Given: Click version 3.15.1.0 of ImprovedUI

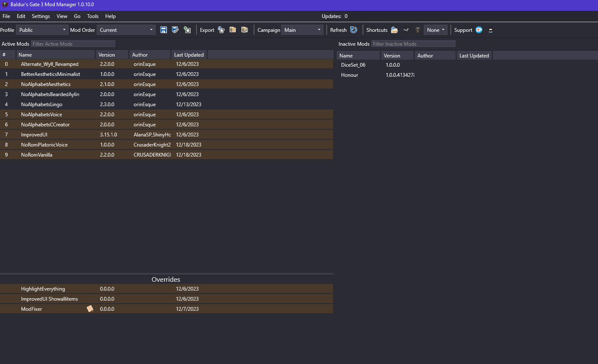Looking at the screenshot, I should tap(108, 134).
